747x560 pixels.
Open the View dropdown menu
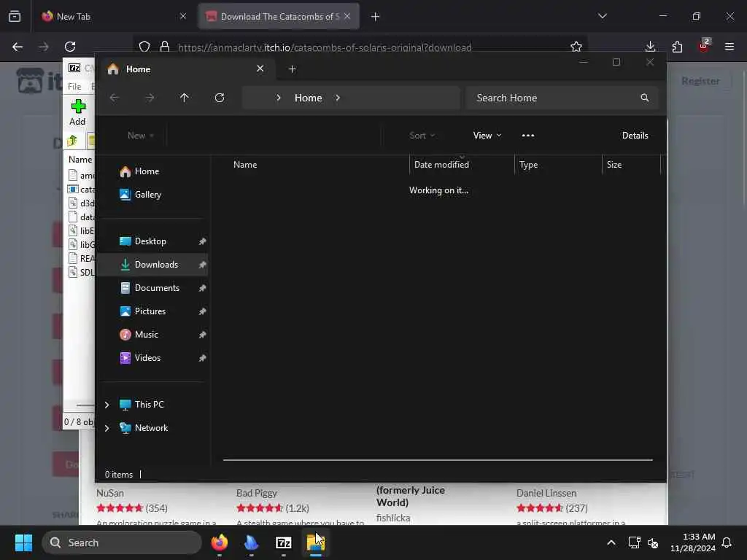point(487,135)
